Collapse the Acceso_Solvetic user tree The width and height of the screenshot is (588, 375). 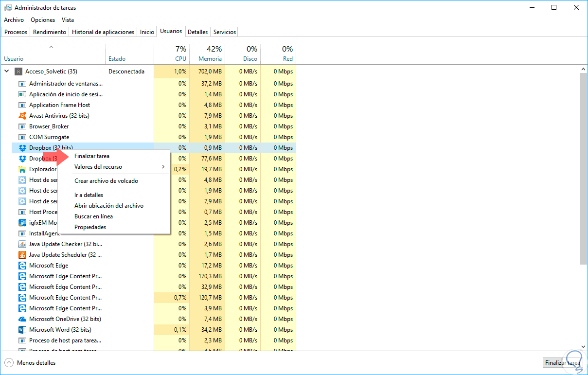coord(6,71)
